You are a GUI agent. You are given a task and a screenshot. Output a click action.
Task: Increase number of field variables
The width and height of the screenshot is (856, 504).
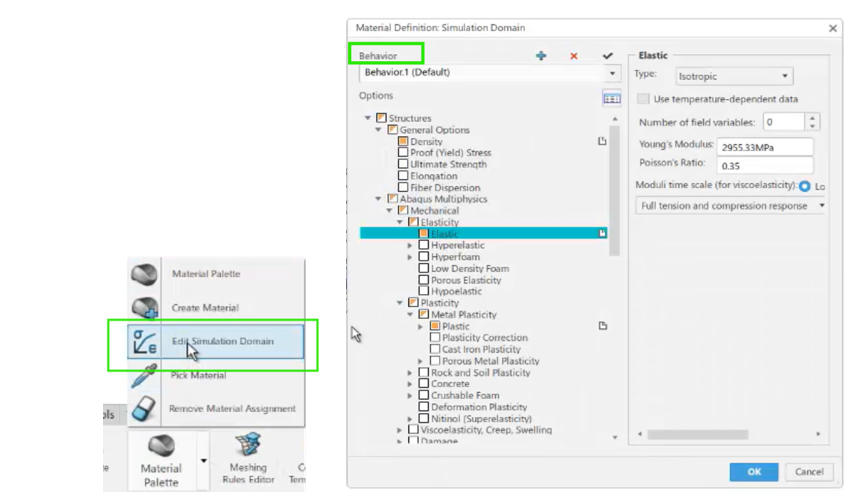tap(812, 118)
